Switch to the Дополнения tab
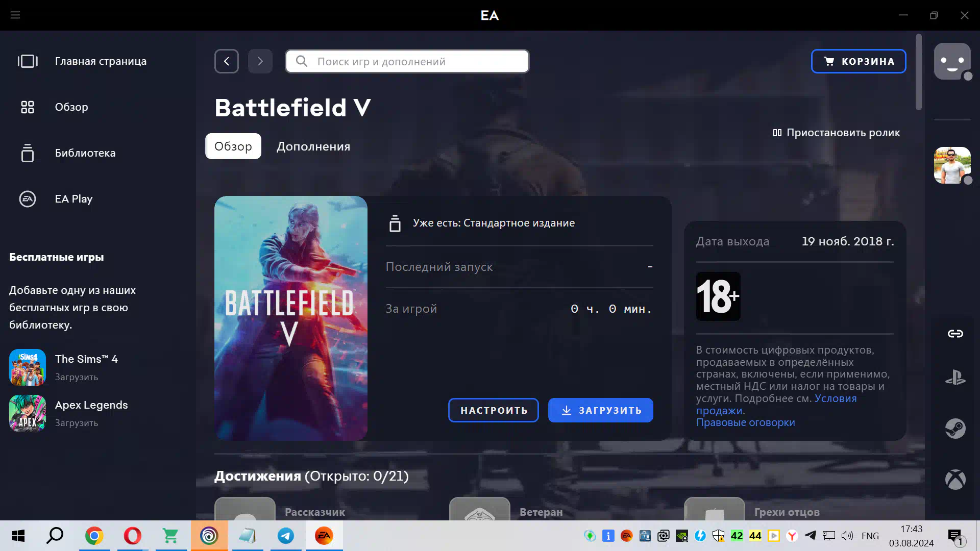 [313, 146]
